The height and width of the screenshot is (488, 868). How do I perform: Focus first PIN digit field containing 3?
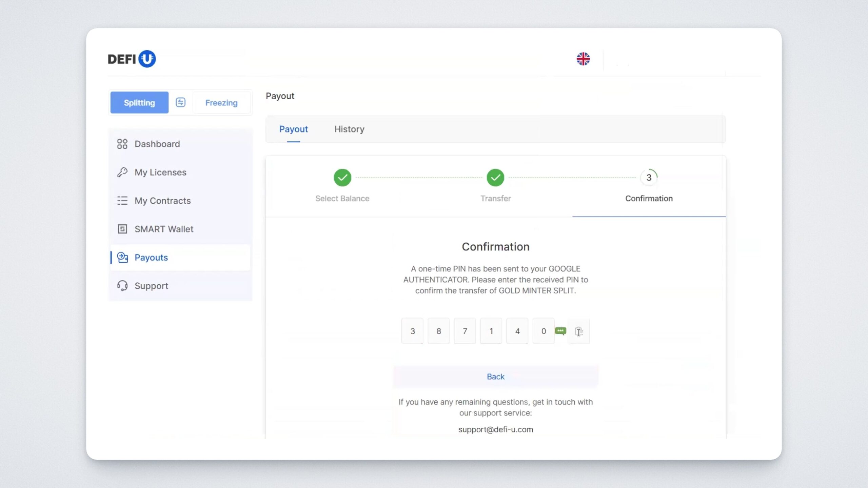tap(412, 331)
